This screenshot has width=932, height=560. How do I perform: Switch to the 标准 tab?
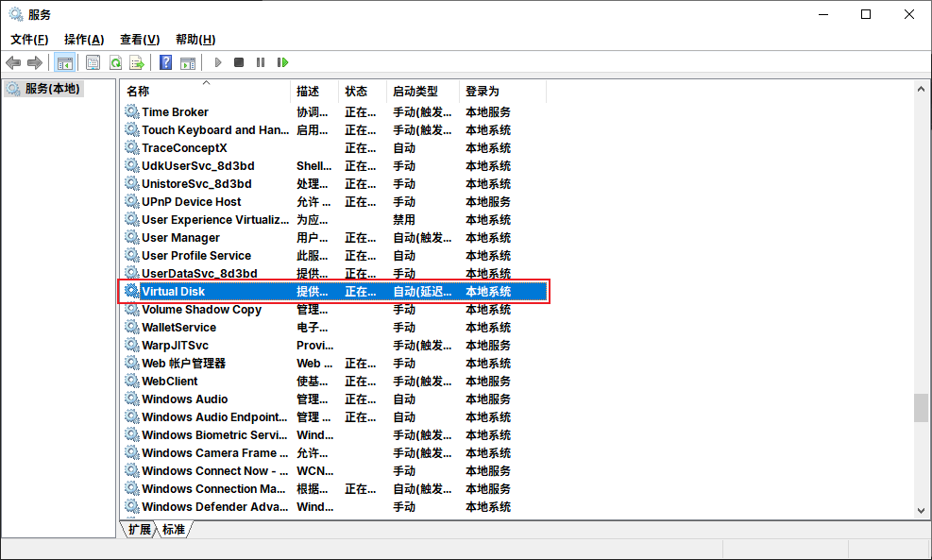[174, 529]
